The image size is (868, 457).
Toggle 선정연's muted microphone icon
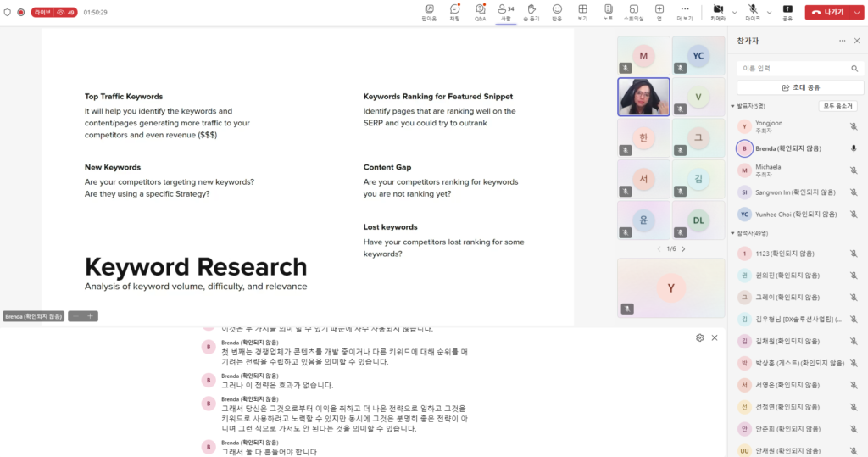pos(854,407)
